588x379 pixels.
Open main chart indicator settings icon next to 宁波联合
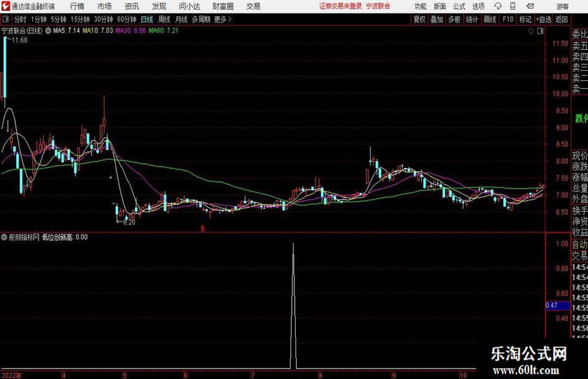48,30
